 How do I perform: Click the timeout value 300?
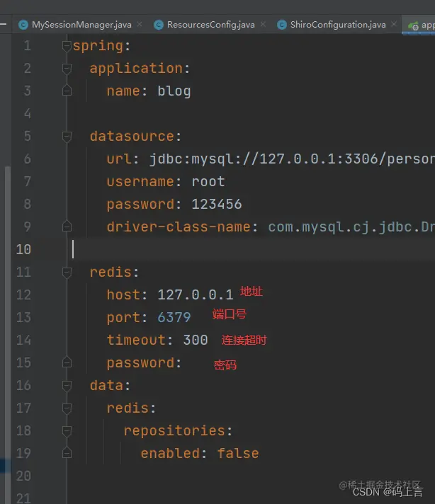196,340
